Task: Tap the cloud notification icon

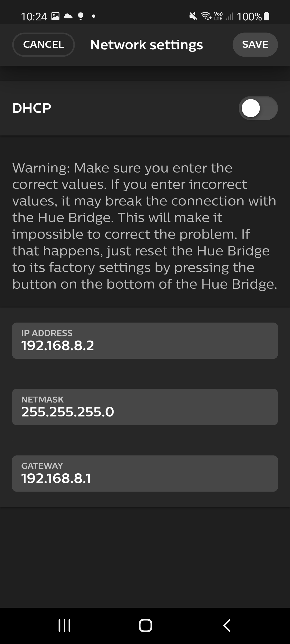Action: pos(68,16)
